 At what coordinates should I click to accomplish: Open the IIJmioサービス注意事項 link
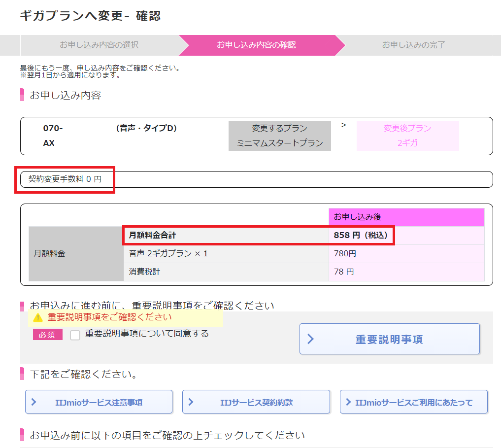[99, 402]
